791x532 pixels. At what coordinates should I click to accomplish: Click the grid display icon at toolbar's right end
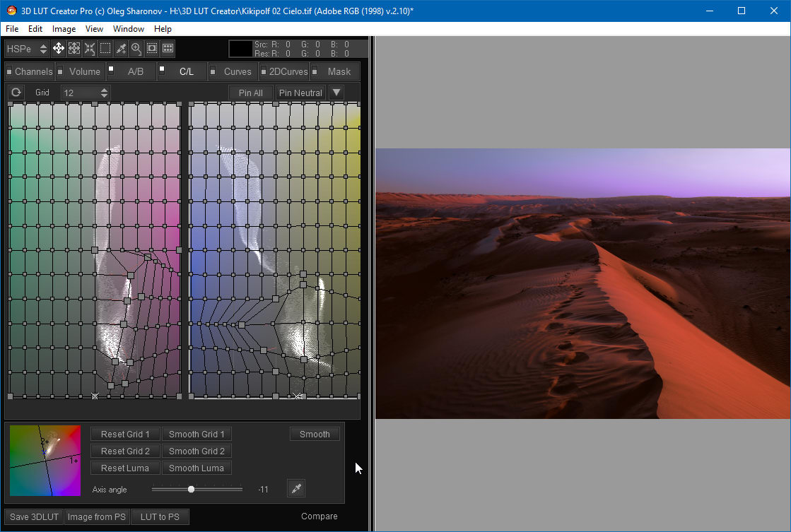click(168, 49)
